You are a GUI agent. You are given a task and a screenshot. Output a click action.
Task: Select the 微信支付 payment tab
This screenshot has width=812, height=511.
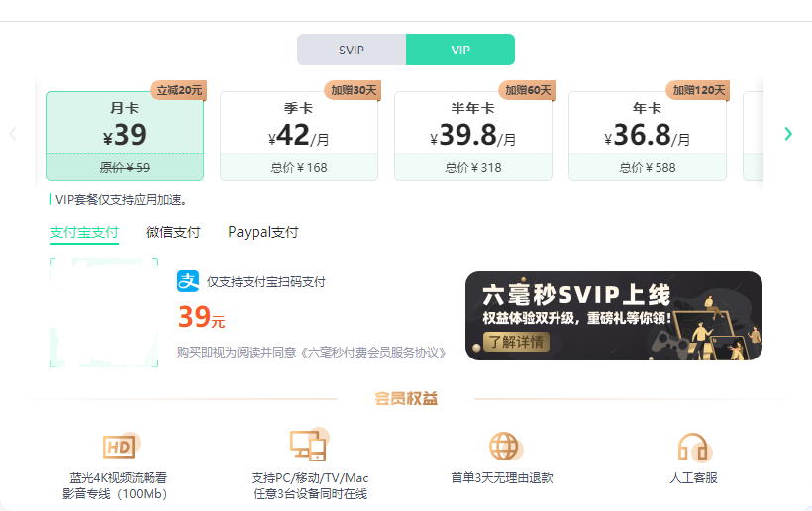pos(173,232)
